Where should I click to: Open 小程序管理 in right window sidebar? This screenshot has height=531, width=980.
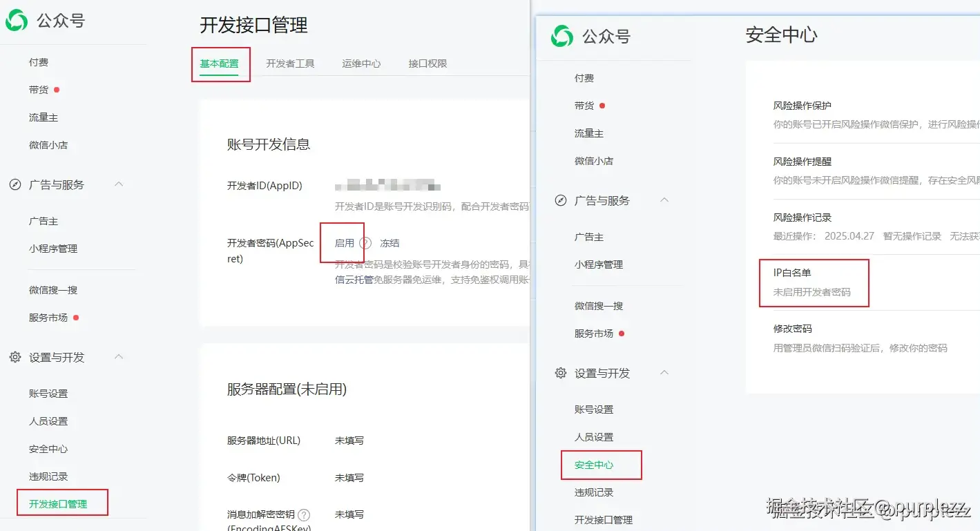pyautogui.click(x=599, y=264)
